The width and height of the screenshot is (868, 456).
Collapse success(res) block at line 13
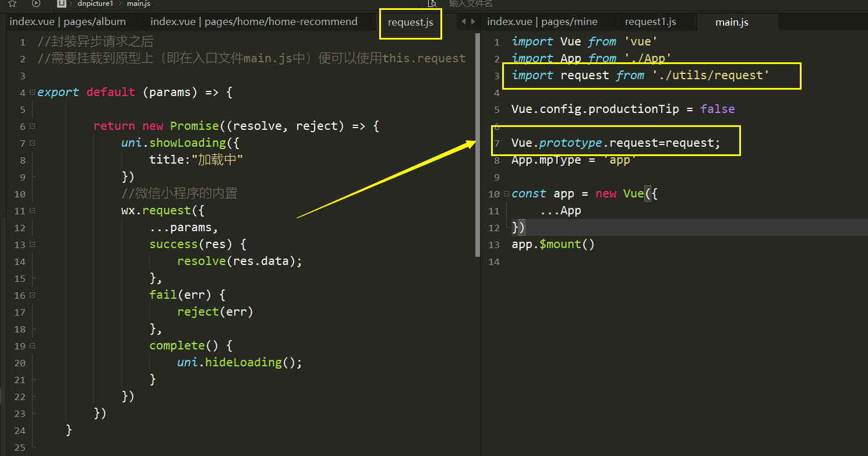[32, 244]
